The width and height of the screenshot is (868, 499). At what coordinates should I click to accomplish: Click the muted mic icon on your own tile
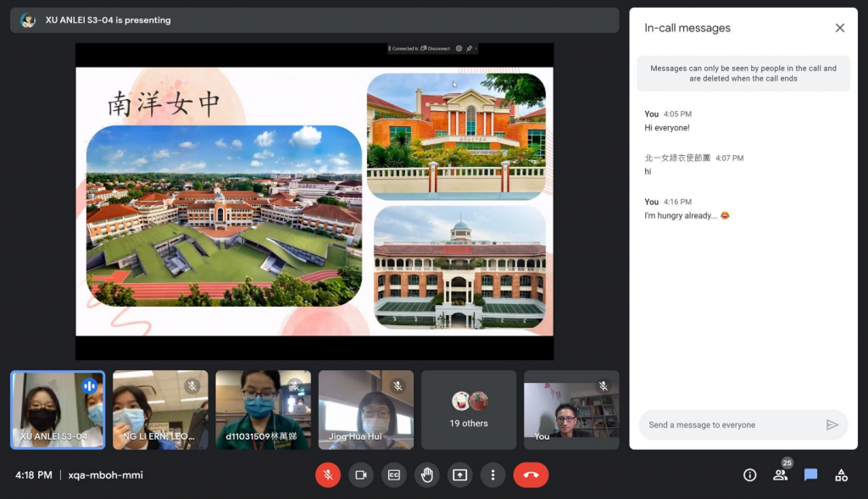[x=604, y=385]
